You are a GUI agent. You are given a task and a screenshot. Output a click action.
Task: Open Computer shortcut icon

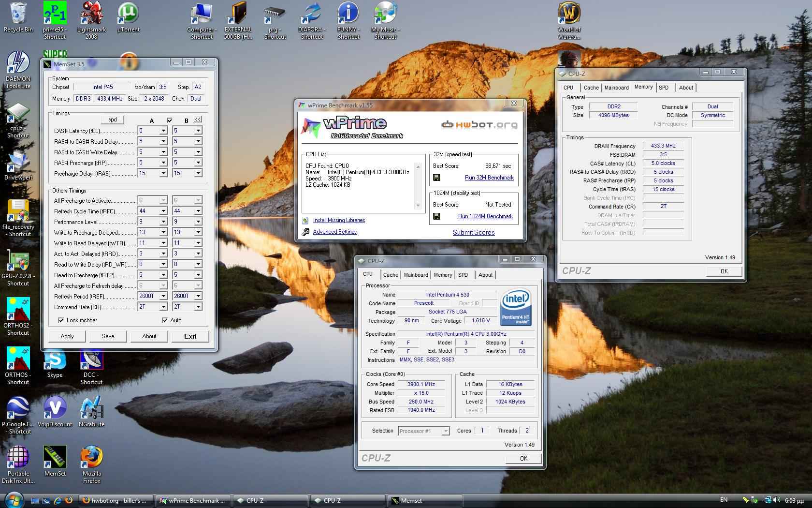point(202,20)
